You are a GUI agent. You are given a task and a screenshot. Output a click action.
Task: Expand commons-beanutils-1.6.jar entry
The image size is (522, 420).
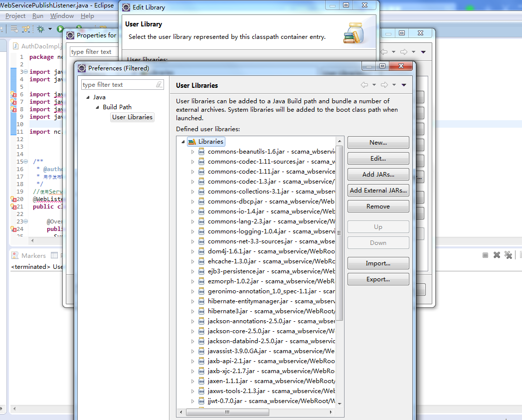point(192,152)
